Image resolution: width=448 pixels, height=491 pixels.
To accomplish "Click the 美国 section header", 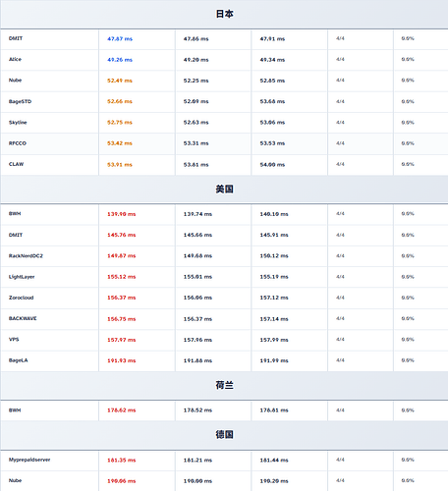I will click(224, 189).
